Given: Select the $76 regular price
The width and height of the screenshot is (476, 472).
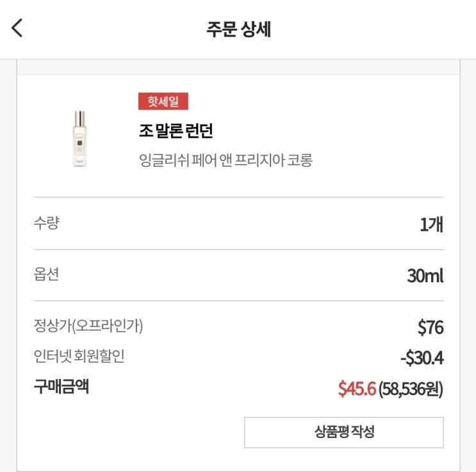Looking at the screenshot, I should 430,328.
